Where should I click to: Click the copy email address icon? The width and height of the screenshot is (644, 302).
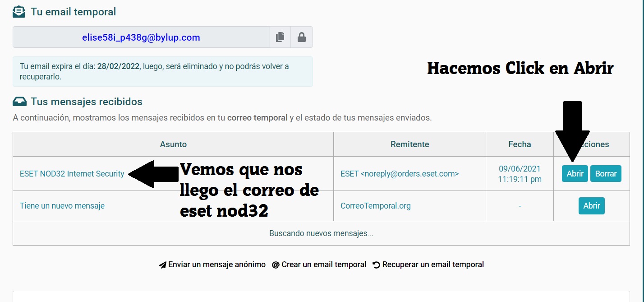(x=280, y=37)
